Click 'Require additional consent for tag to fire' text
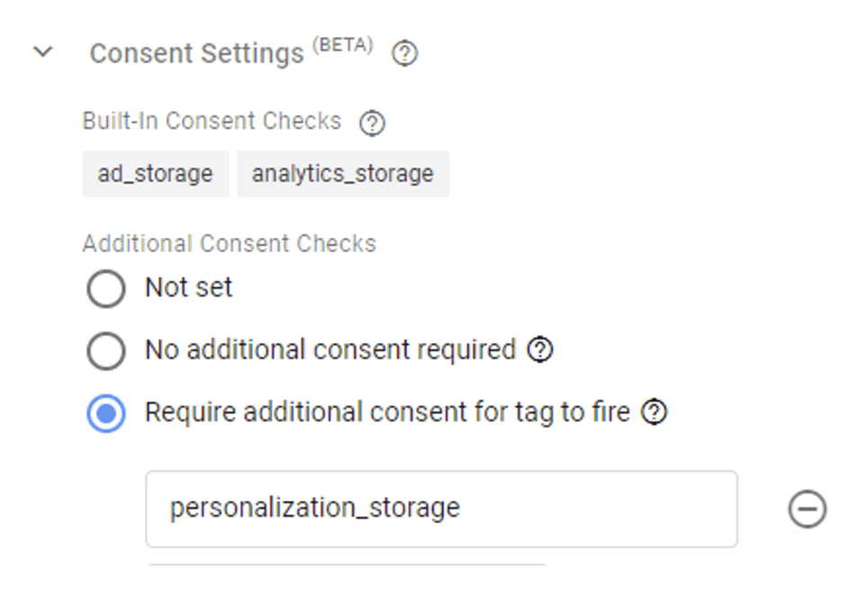This screenshot has width=868, height=598. click(x=387, y=412)
